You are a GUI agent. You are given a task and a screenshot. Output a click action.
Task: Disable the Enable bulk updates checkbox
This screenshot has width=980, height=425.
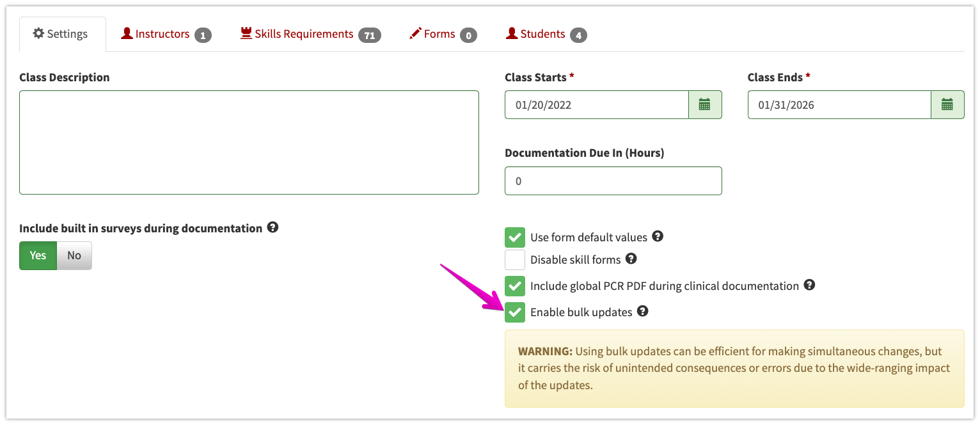(515, 312)
